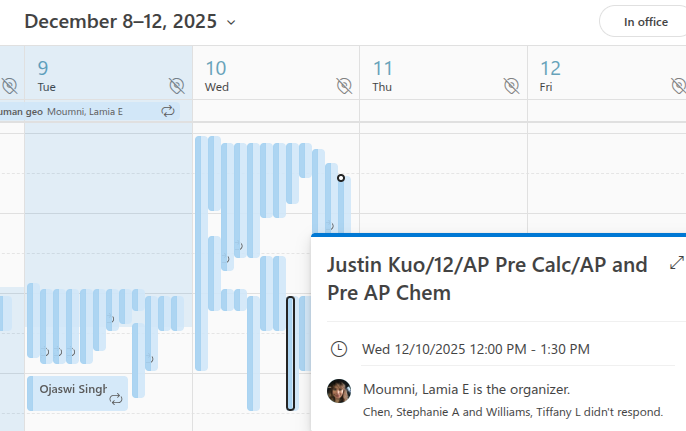Click the recurrence icon on the all-day event
Viewport: 686px width, 431px height.
point(168,111)
